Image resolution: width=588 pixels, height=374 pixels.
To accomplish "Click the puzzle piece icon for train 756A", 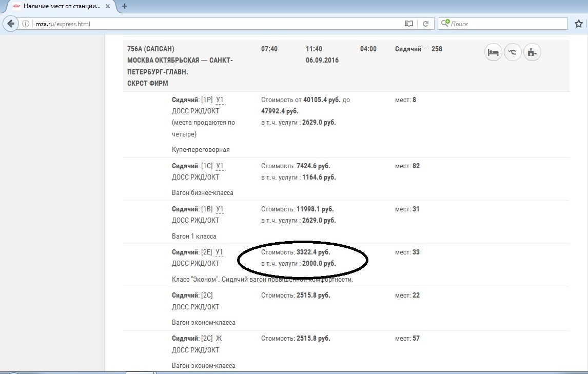I will 533,52.
